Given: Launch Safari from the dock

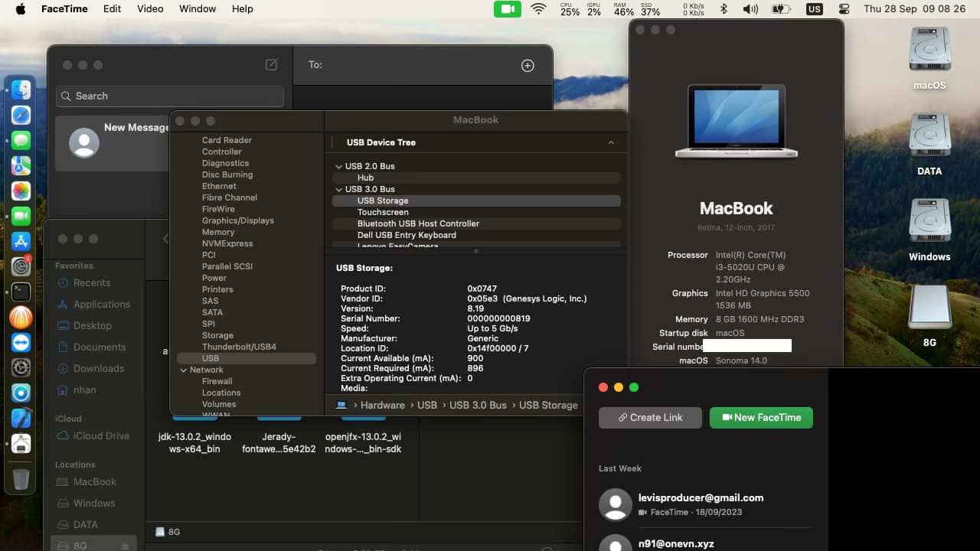Looking at the screenshot, I should click(21, 116).
